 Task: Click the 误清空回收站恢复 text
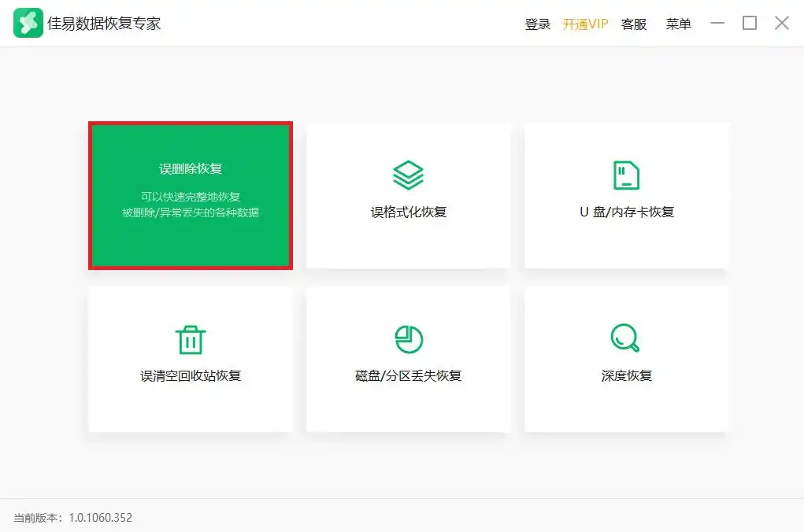[191, 376]
